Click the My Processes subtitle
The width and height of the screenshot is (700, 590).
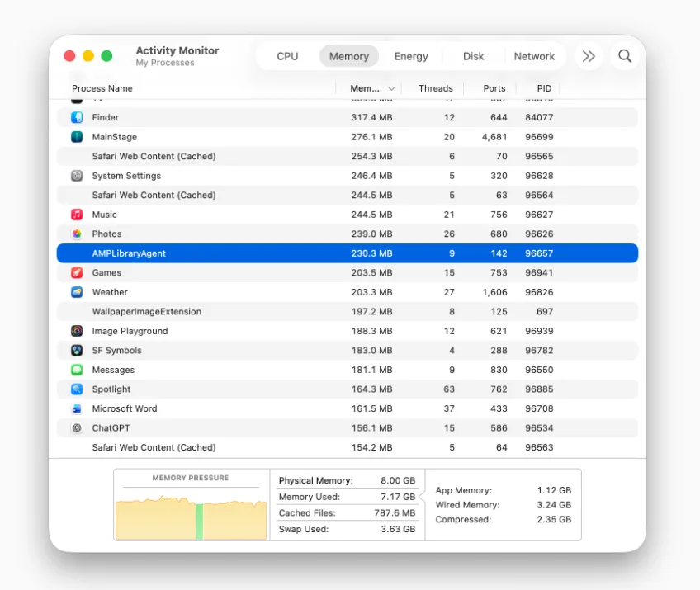[165, 63]
